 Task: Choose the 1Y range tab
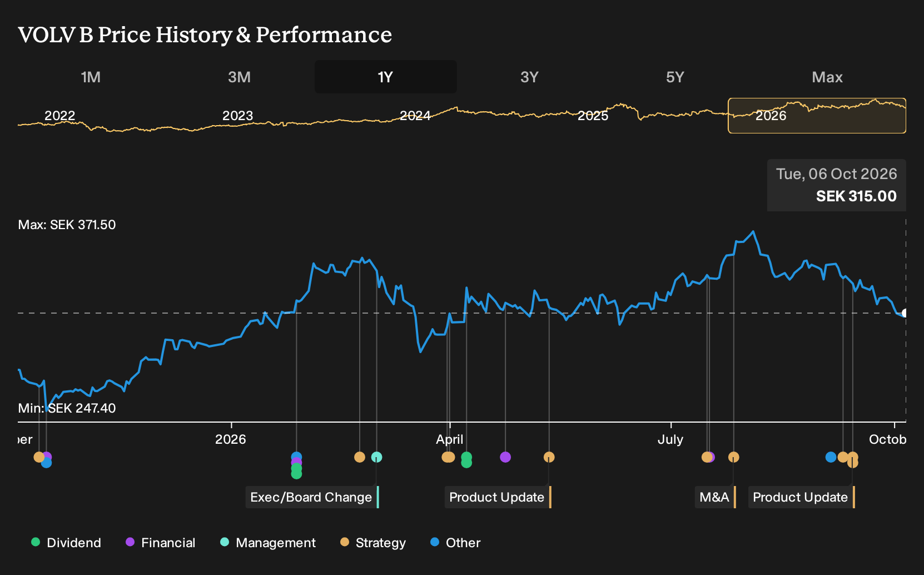(x=385, y=77)
